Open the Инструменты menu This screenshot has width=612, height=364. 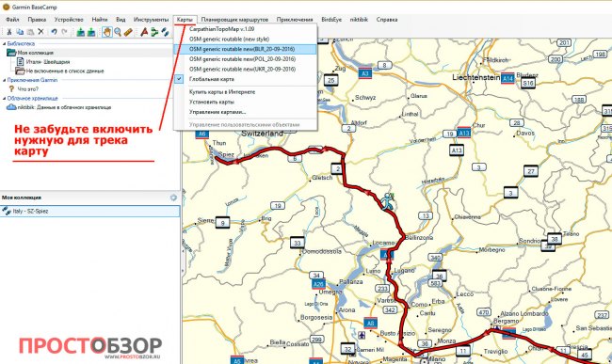pyautogui.click(x=151, y=19)
